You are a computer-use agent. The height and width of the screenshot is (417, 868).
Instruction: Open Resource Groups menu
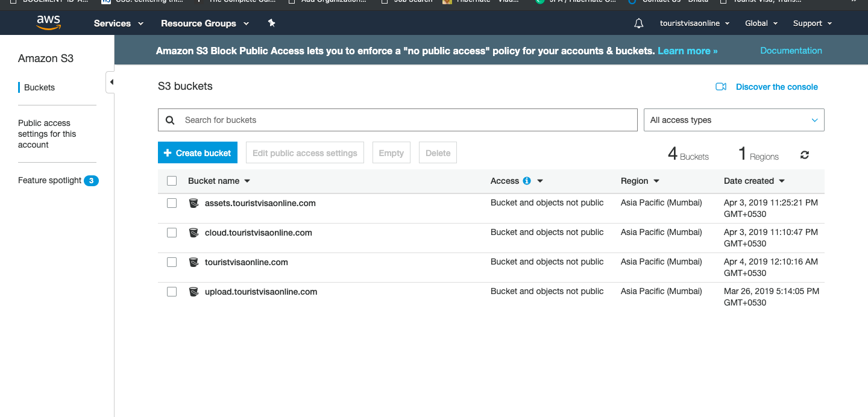coord(204,24)
